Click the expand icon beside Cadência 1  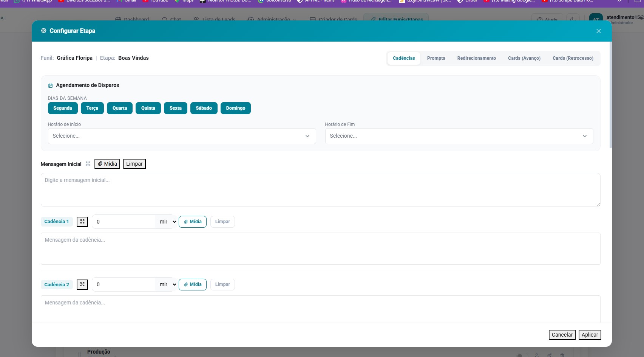[82, 222]
